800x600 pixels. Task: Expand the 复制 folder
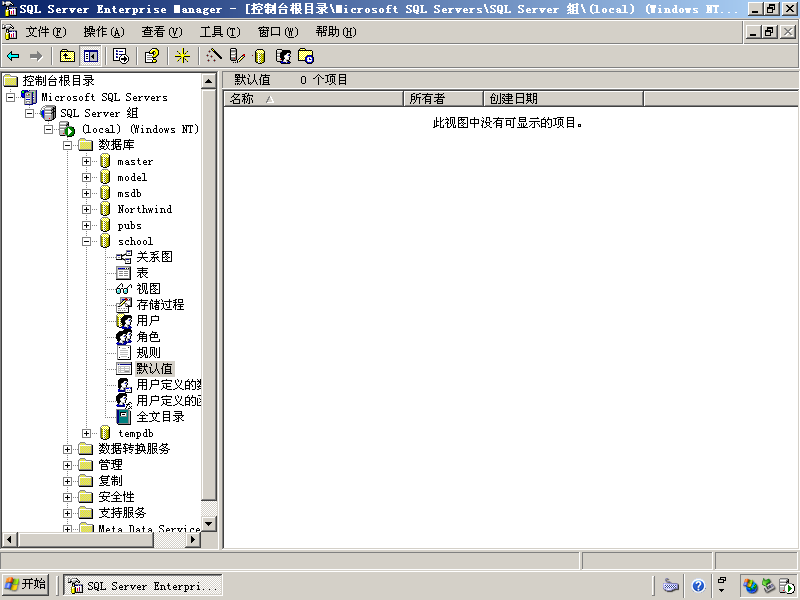point(67,481)
